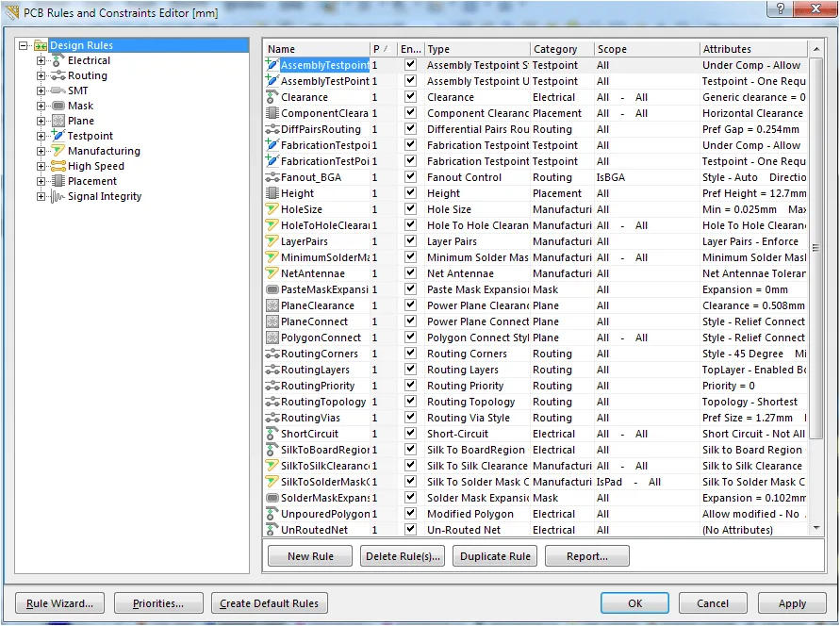840x626 pixels.
Task: Click the scrollbar down arrow in rules list
Action: [x=815, y=529]
